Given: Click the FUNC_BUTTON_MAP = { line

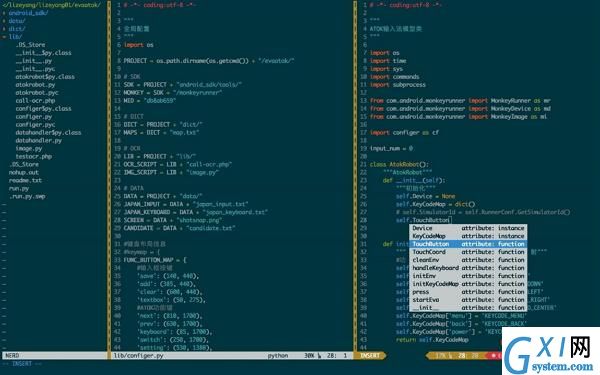Looking at the screenshot, I should click(155, 260).
